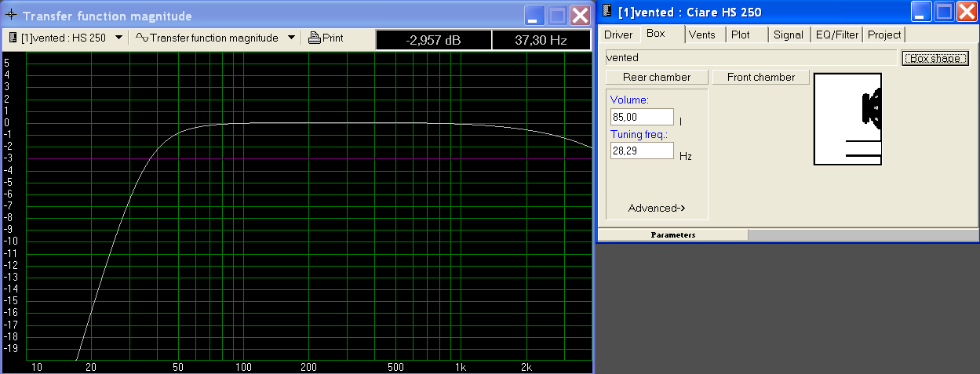The height and width of the screenshot is (374, 980).
Task: Click the printer icon next to Print
Action: click(314, 38)
